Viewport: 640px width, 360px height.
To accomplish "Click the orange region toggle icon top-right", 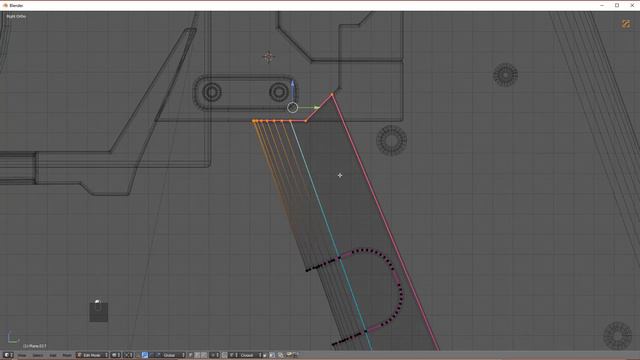I will tap(626, 24).
